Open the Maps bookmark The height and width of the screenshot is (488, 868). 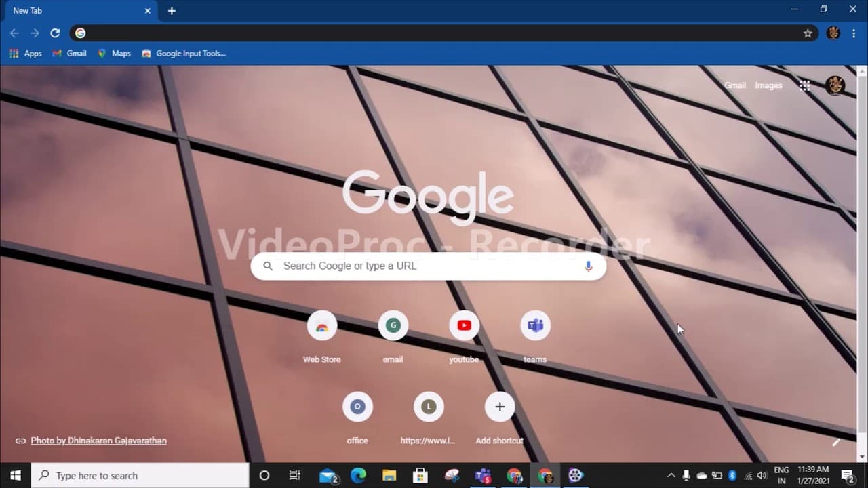[114, 53]
